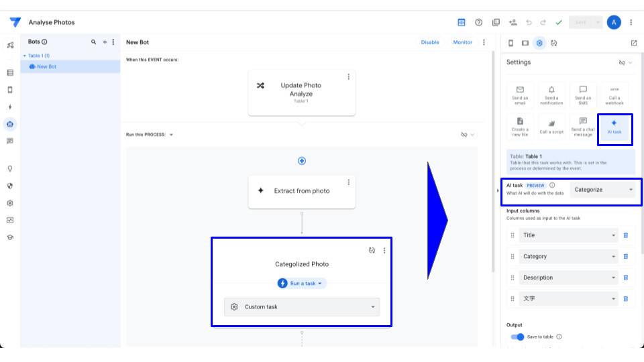Click the add step plus icon
Image resolution: width=644 pixels, height=362 pixels.
(x=302, y=161)
